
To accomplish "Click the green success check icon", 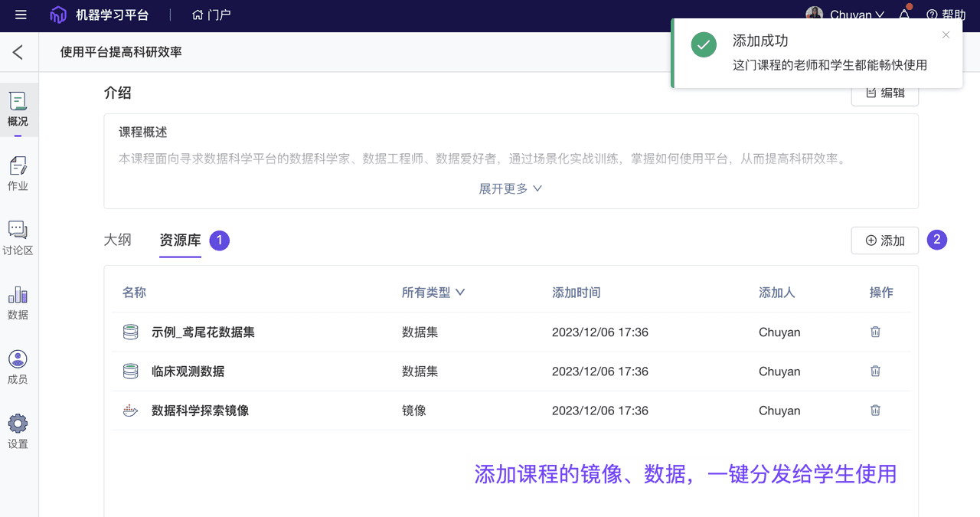I will (704, 44).
